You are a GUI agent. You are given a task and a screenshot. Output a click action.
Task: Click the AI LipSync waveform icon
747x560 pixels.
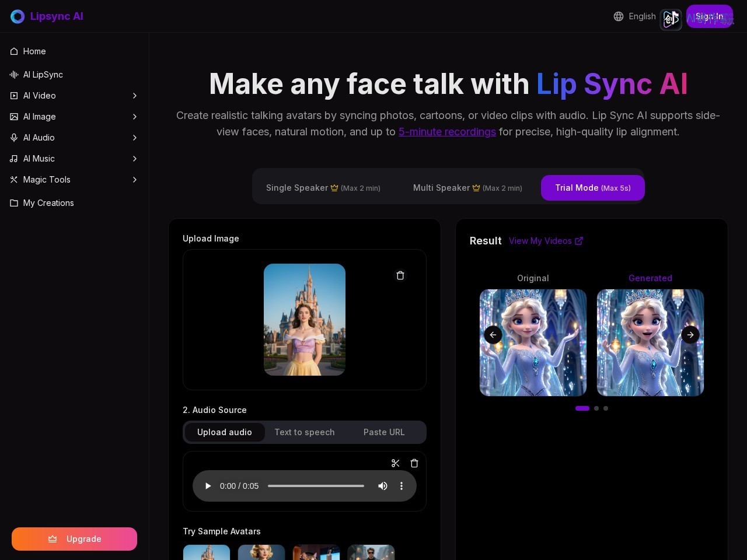(x=14, y=75)
